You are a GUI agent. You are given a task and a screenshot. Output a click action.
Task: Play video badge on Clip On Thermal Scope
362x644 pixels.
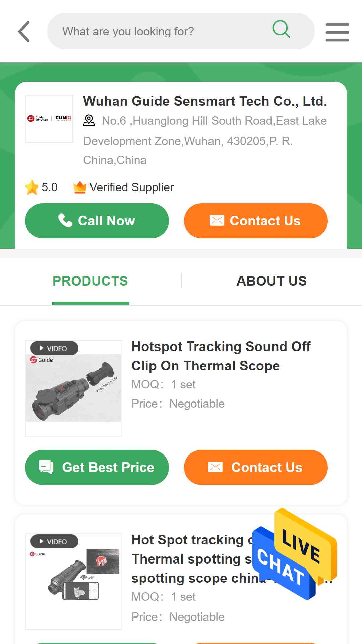coord(54,348)
